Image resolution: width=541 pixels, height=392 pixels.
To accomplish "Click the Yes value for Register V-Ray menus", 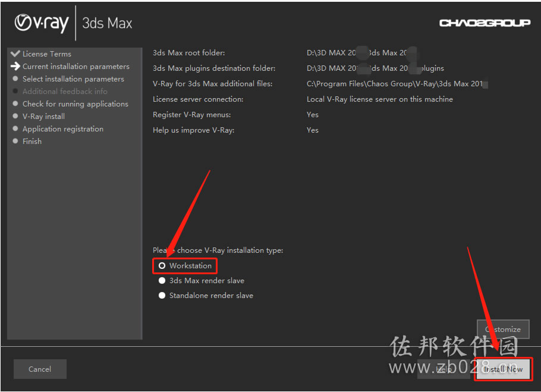I will coord(313,115).
